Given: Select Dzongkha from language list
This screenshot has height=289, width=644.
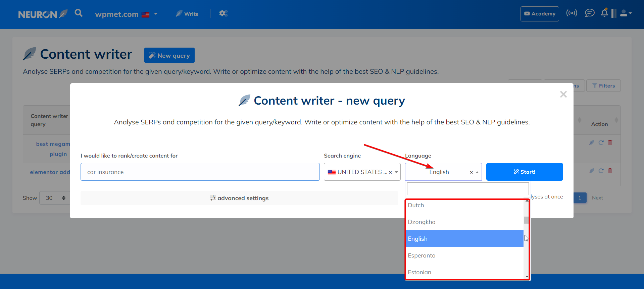Looking at the screenshot, I should [x=465, y=222].
